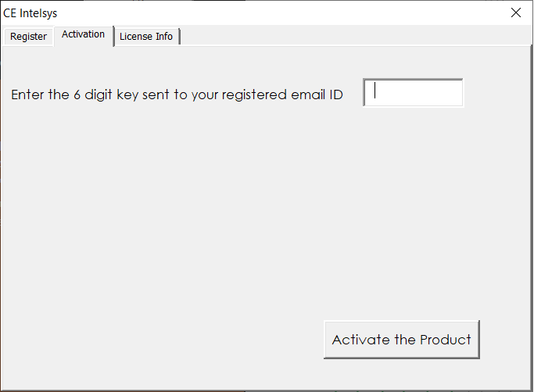534x392 pixels.
Task: Place cursor in the activation key field
Action: (414, 93)
